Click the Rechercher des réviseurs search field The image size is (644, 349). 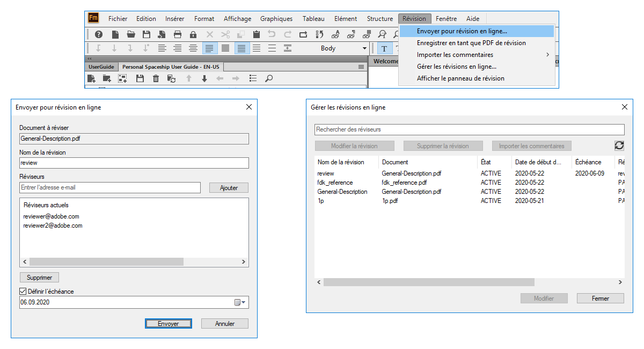point(469,129)
